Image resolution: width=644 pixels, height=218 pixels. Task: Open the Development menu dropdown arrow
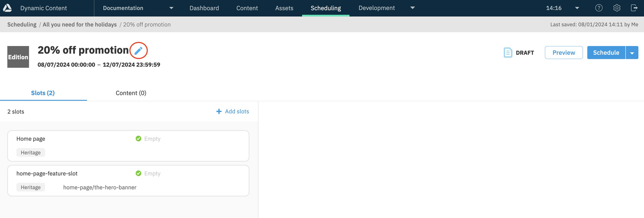pos(412,8)
